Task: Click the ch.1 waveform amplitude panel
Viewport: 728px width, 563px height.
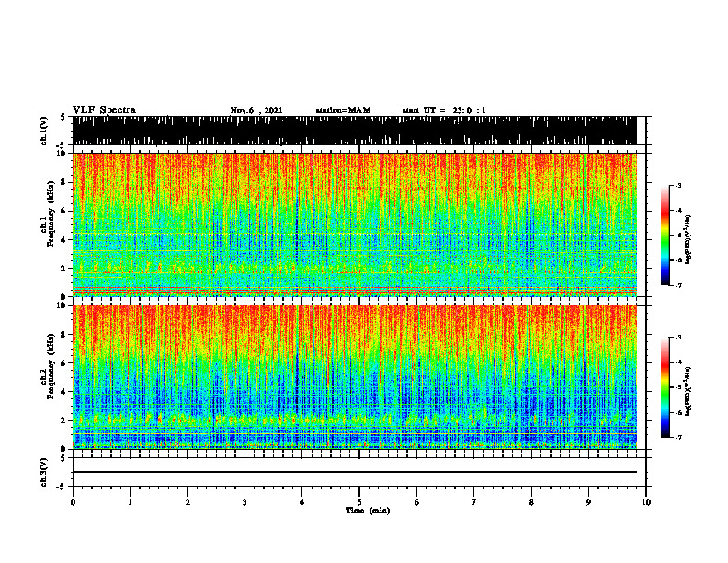Action: pos(355,131)
